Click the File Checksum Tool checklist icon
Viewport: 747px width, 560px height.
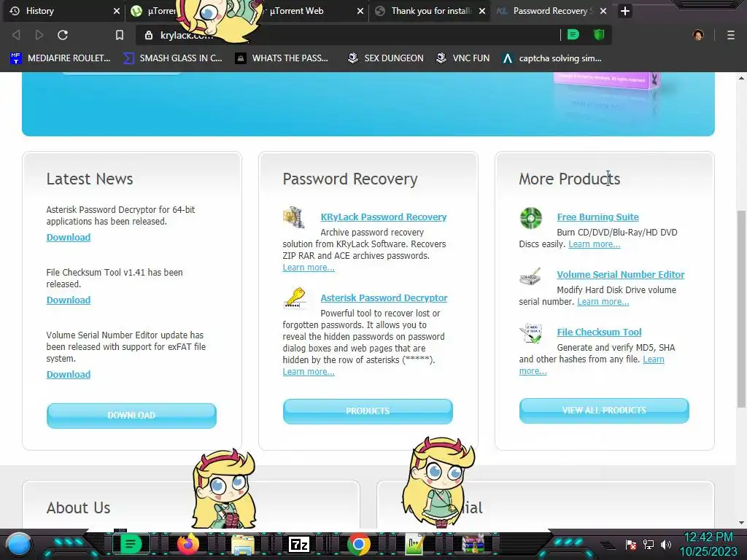click(x=531, y=333)
